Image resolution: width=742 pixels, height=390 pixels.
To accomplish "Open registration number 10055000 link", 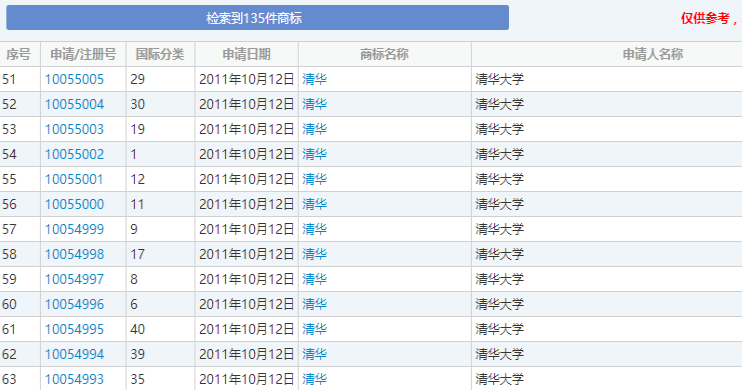I will [x=74, y=204].
